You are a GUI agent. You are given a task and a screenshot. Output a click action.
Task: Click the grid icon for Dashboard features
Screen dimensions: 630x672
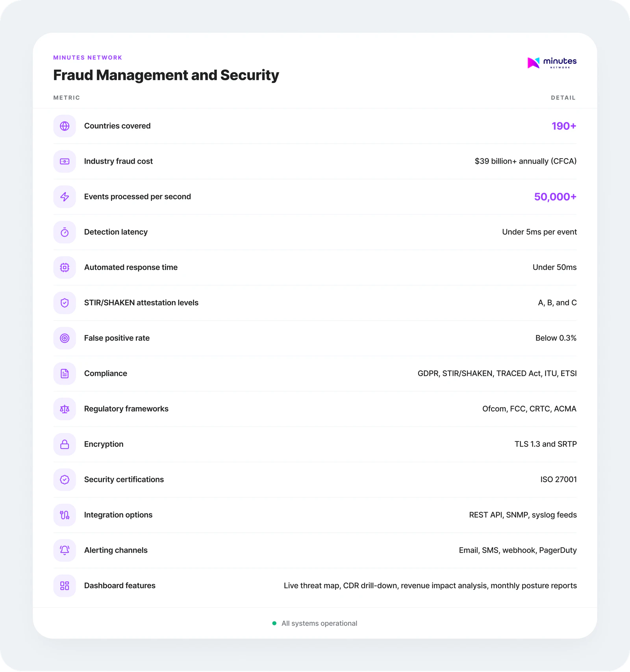65,585
